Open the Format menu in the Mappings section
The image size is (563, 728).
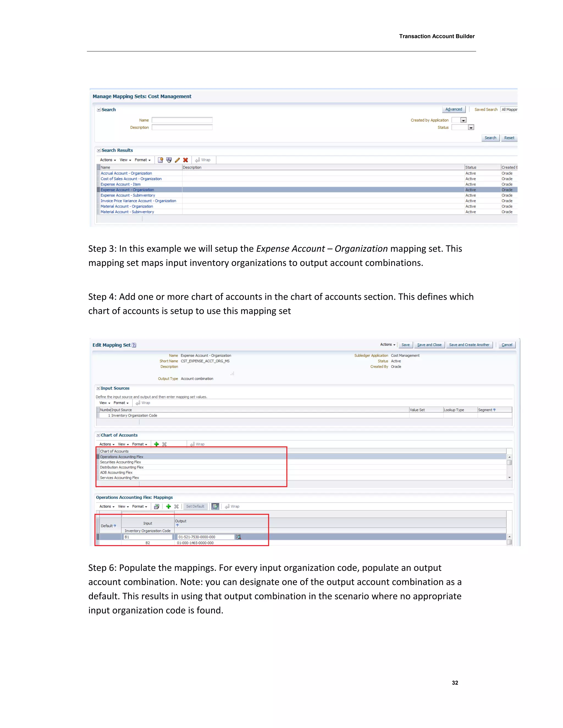click(140, 506)
